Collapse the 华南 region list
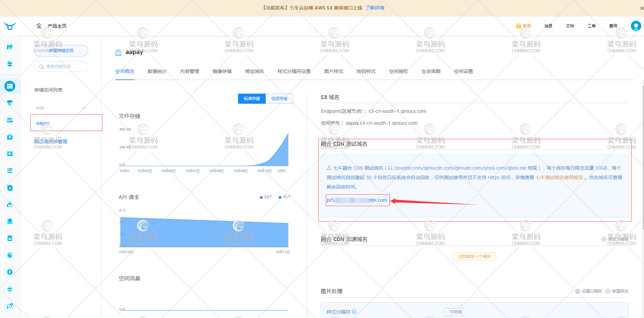 click(x=84, y=108)
